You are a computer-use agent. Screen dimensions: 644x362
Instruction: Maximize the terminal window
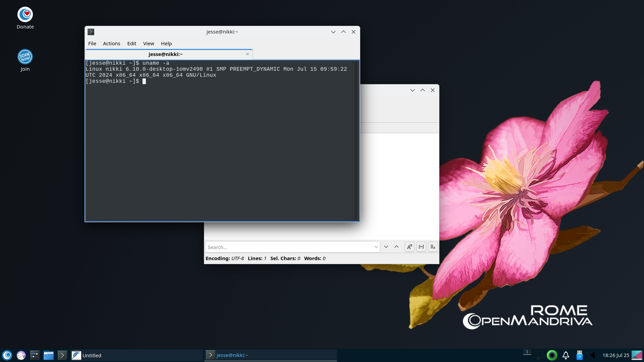pyautogui.click(x=343, y=32)
